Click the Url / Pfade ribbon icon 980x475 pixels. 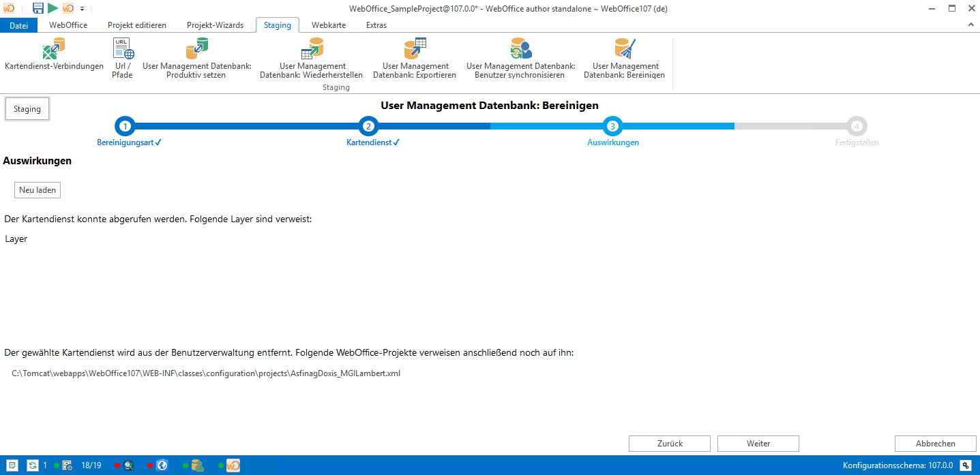123,57
